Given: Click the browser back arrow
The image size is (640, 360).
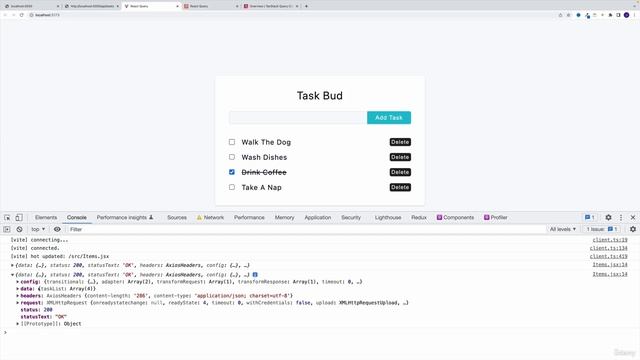Looking at the screenshot, I should pos(5,15).
